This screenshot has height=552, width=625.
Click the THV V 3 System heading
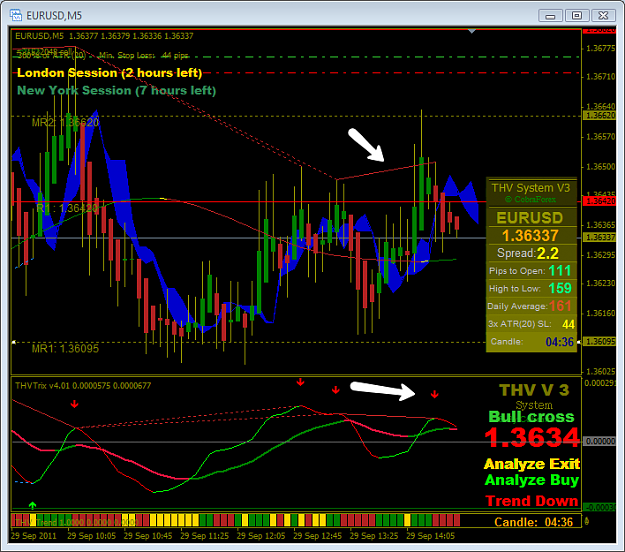coord(534,396)
